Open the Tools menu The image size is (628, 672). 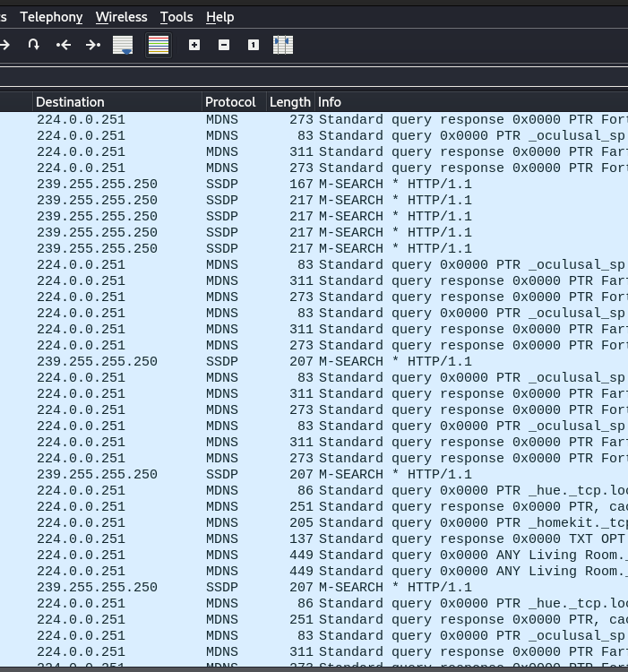coord(176,17)
